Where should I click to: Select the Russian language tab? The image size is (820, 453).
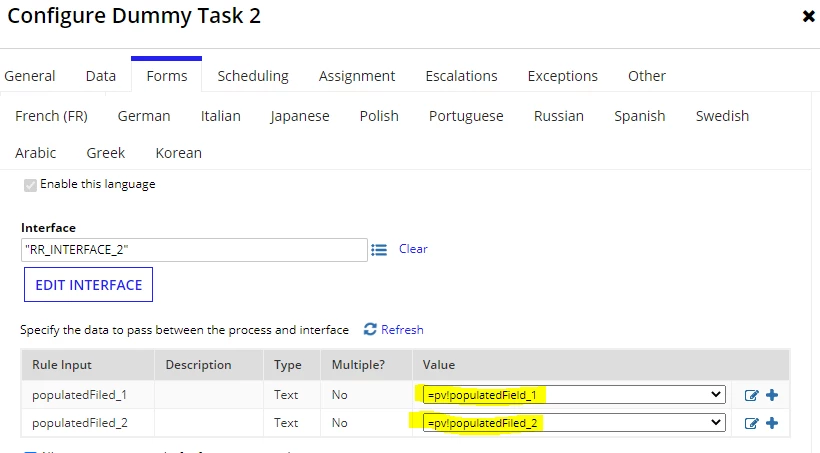point(559,116)
